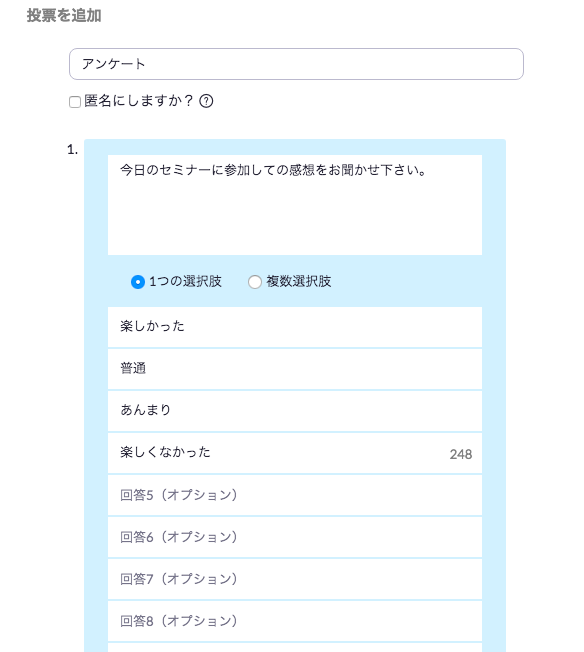
Task: Open the help icon beside 匿名にしますか？
Action: click(x=206, y=101)
